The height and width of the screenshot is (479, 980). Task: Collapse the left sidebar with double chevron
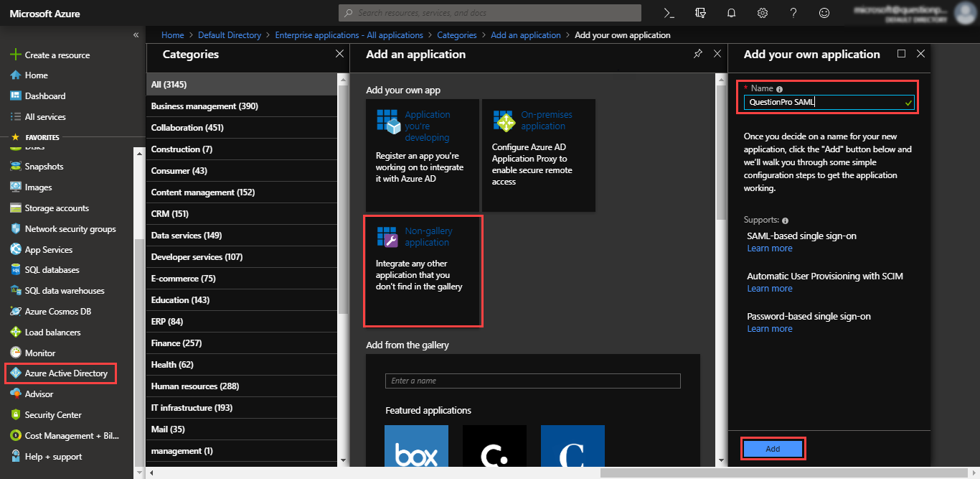tap(136, 34)
